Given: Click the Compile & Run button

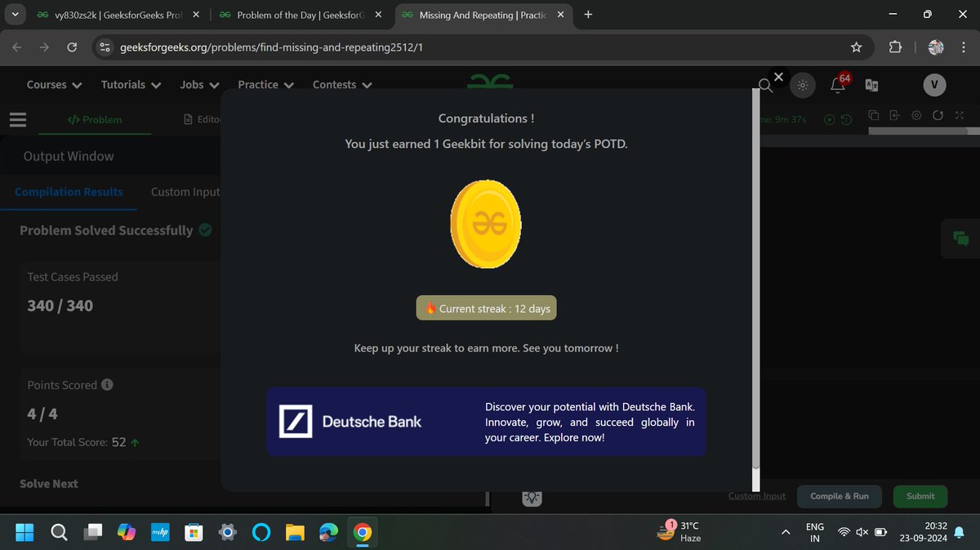Looking at the screenshot, I should (840, 496).
